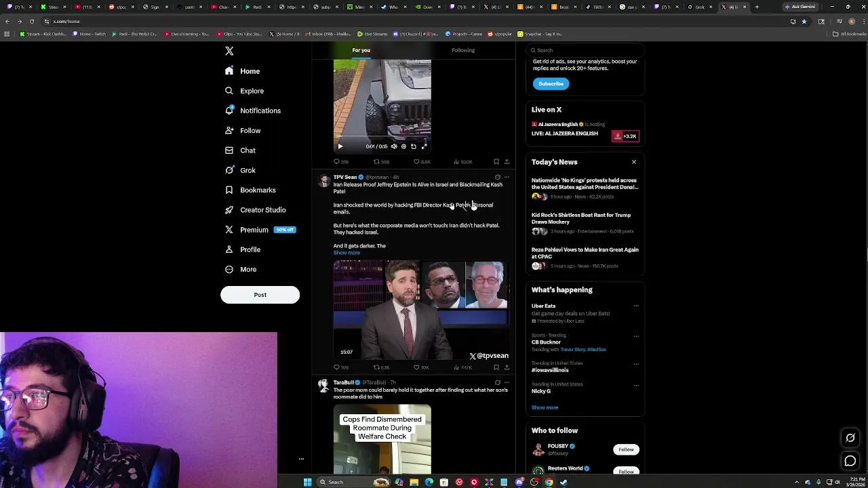Open options for #iowavsillinois trend
Image resolution: width=868 pixels, height=488 pixels.
pos(636,364)
